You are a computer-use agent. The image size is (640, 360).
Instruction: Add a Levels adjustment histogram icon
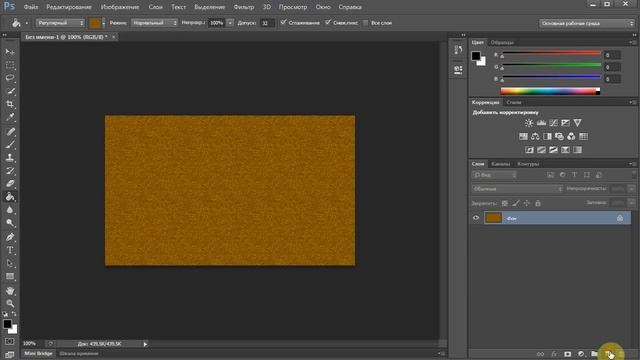(541, 123)
